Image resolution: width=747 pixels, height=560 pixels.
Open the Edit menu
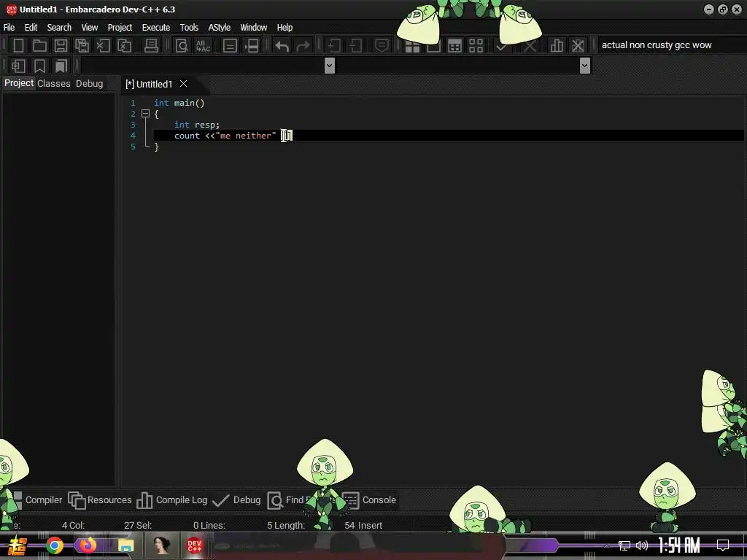coord(31,27)
